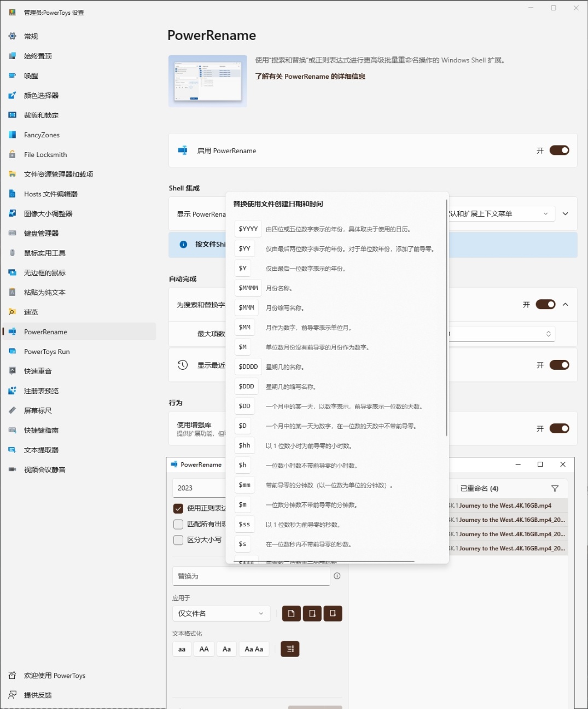Select 唤醒 in the sidebar
The height and width of the screenshot is (709, 588).
pyautogui.click(x=79, y=75)
